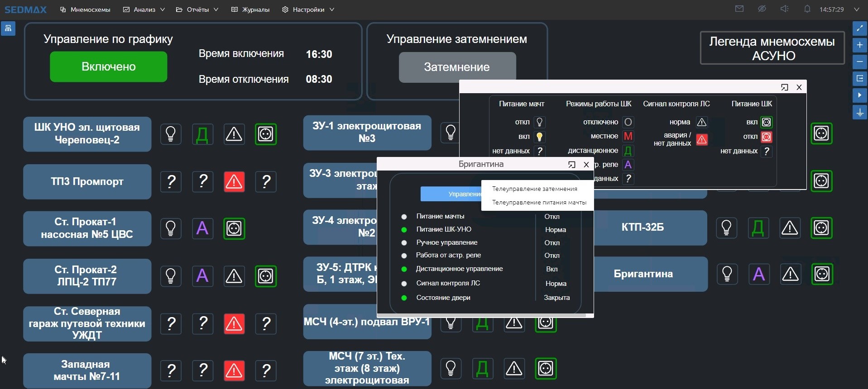Click the sound speaker icon in header

[785, 9]
